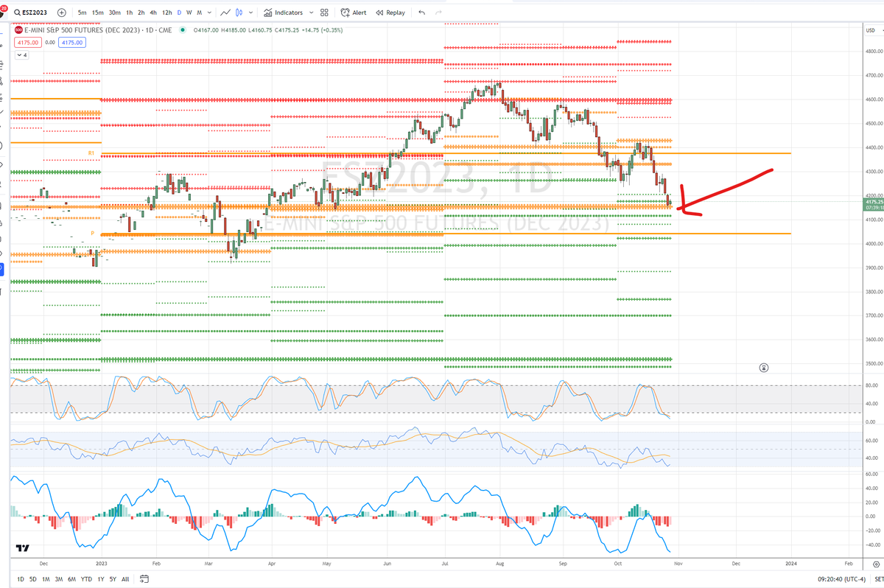Open symbol search for ESZ2023
Screen dimensions: 884x588
click(x=32, y=13)
